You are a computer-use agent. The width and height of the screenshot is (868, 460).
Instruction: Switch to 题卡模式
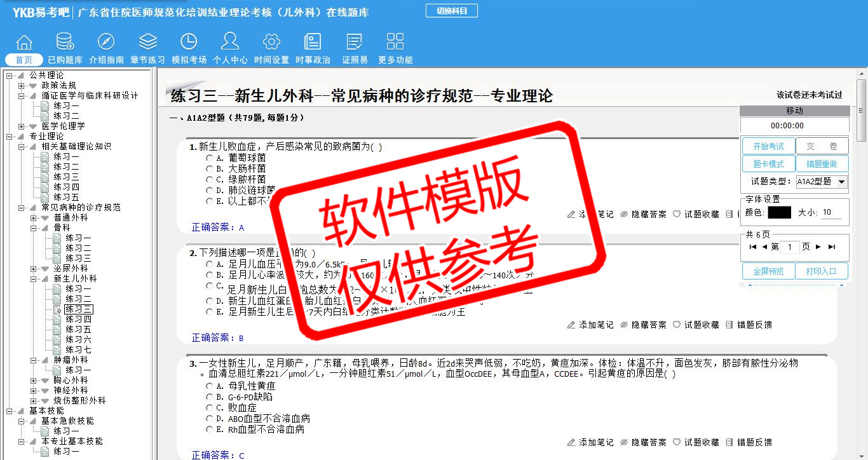(768, 164)
